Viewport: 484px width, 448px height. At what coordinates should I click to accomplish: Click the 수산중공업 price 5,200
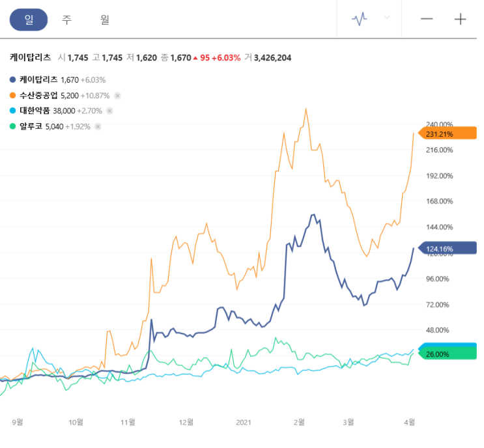click(x=70, y=96)
